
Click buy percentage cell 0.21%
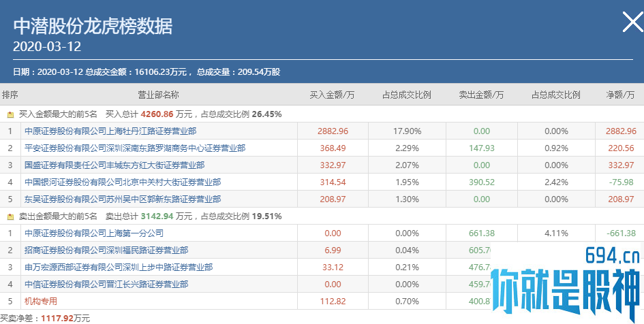point(407,268)
